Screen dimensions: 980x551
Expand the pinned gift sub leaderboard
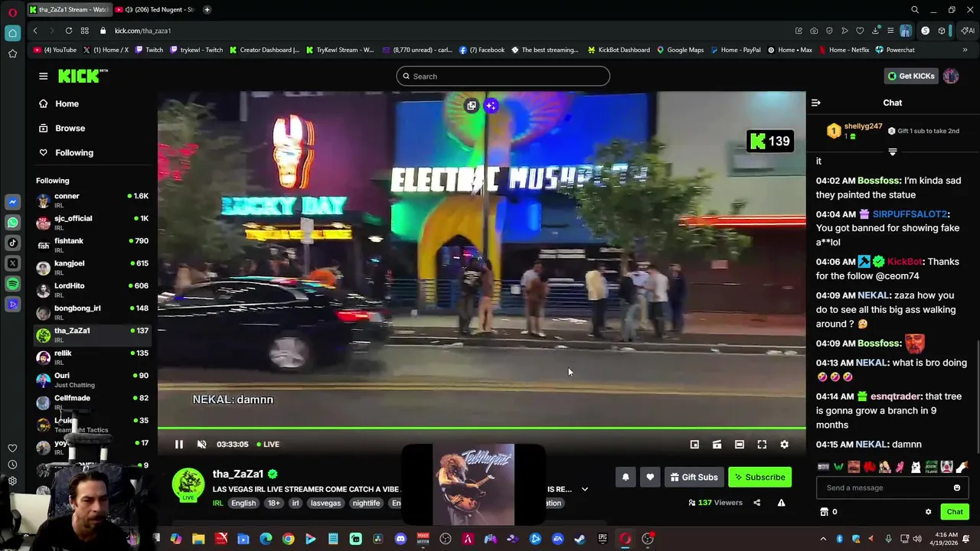pyautogui.click(x=893, y=152)
